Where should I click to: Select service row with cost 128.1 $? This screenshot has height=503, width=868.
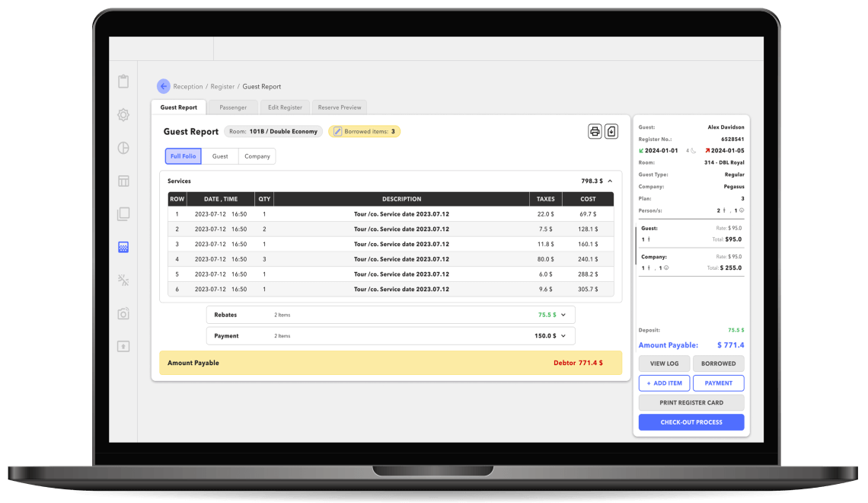pos(391,229)
